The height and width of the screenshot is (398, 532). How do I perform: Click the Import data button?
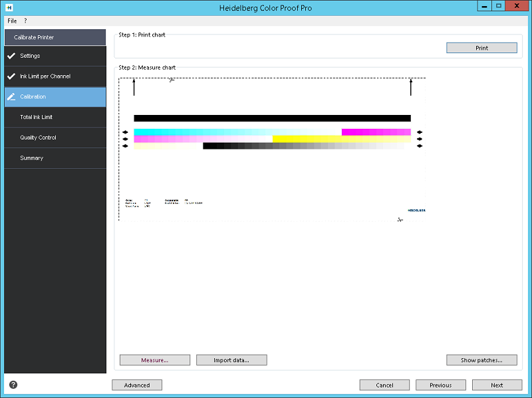(231, 360)
